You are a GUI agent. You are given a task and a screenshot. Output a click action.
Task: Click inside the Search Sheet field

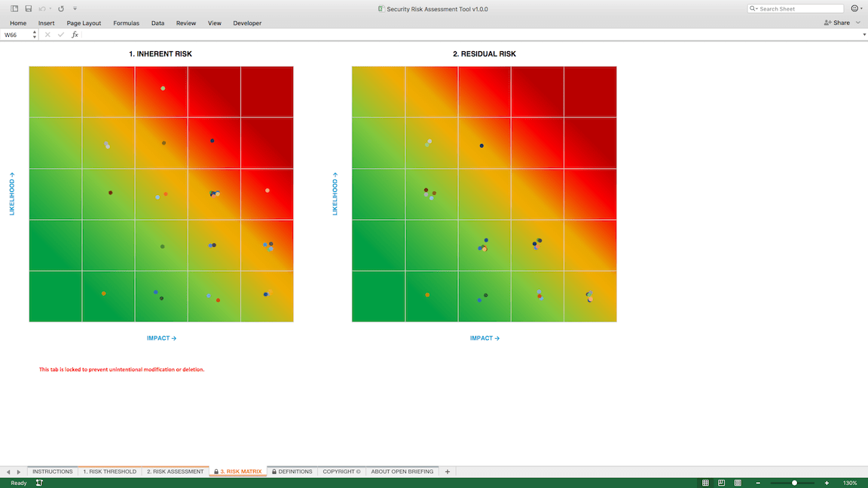point(796,8)
